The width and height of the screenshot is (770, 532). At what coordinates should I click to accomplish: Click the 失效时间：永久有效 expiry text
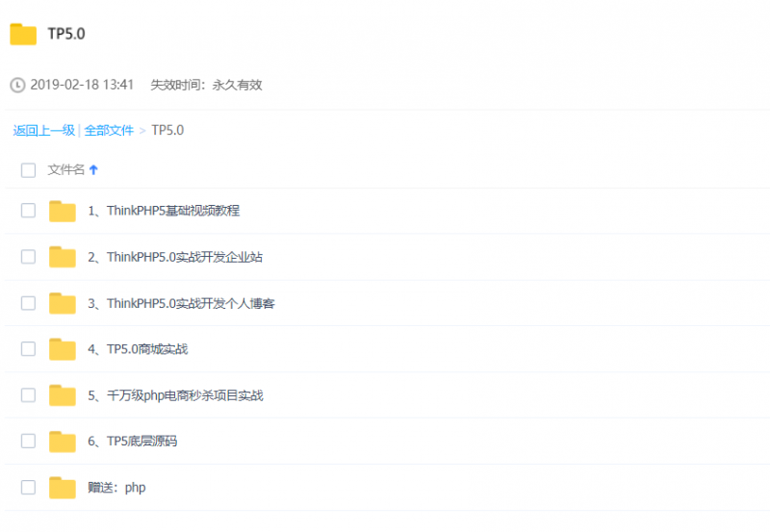coord(206,85)
